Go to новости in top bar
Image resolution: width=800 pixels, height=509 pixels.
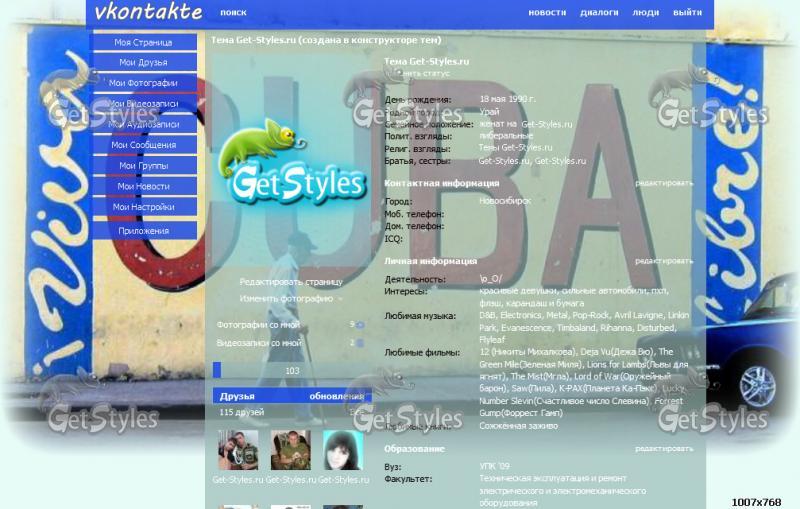547,13
